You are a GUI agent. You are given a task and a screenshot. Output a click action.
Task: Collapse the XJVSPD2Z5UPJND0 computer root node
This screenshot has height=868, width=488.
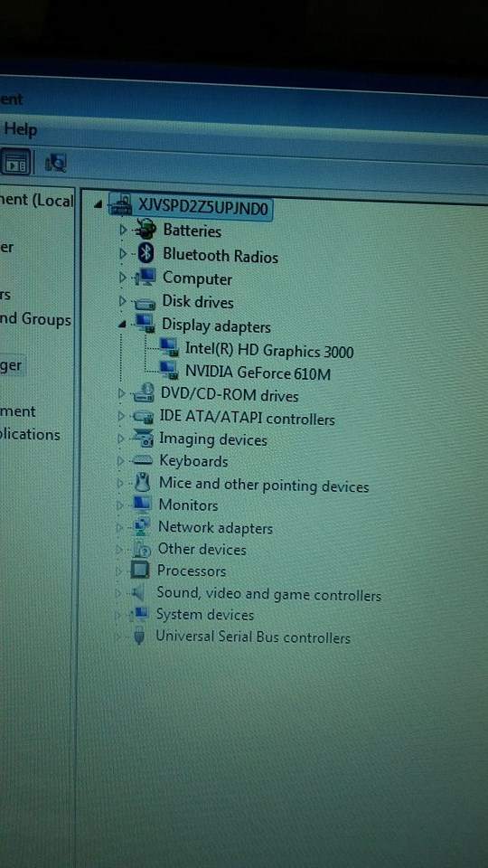(x=98, y=204)
